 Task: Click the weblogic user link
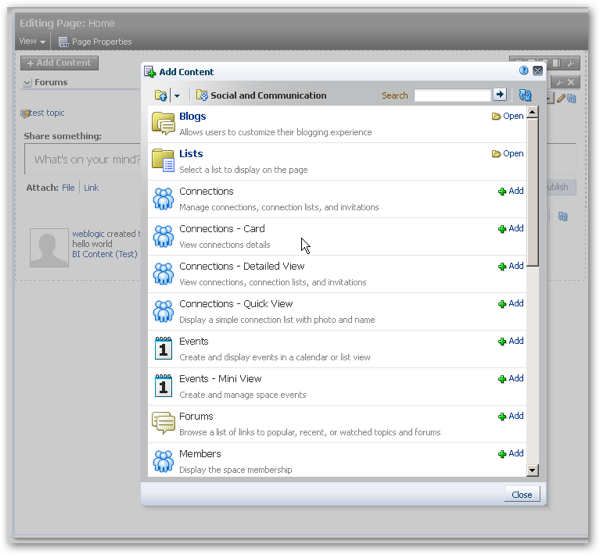[x=88, y=234]
